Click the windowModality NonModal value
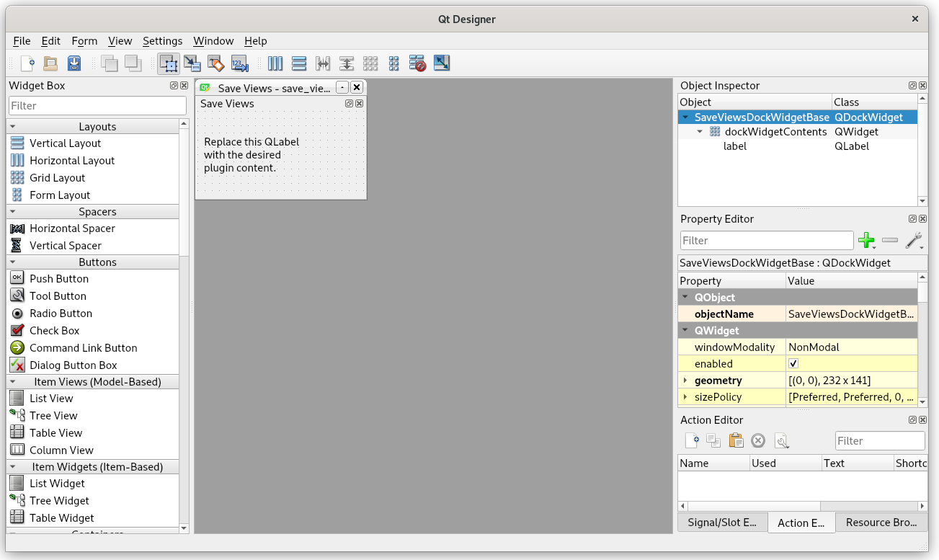The width and height of the screenshot is (939, 560). tap(852, 347)
